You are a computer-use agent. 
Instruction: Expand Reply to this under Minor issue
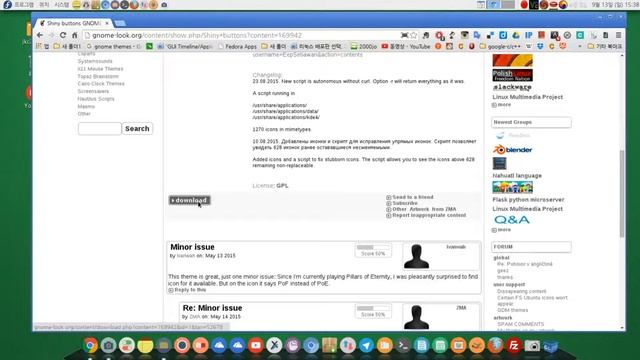(x=187, y=290)
